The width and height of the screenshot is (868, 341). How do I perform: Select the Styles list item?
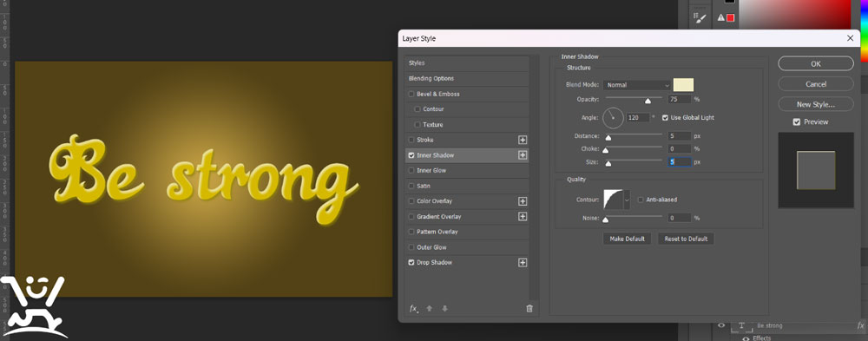tap(467, 63)
